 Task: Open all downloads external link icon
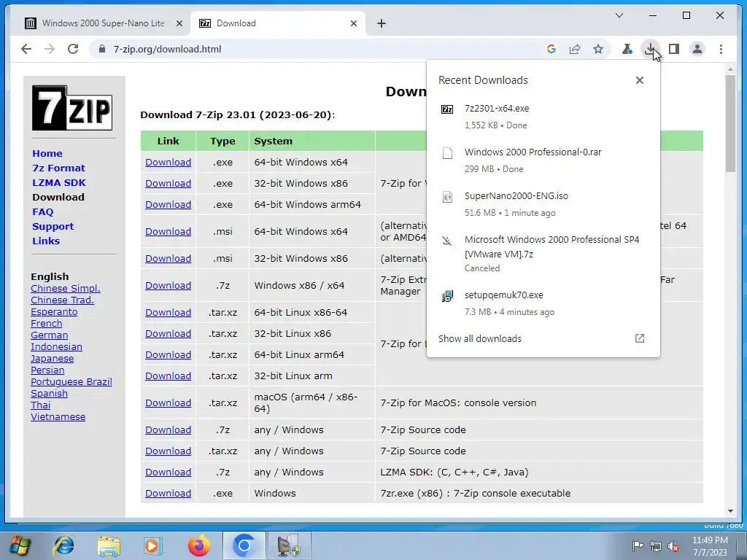click(x=639, y=338)
